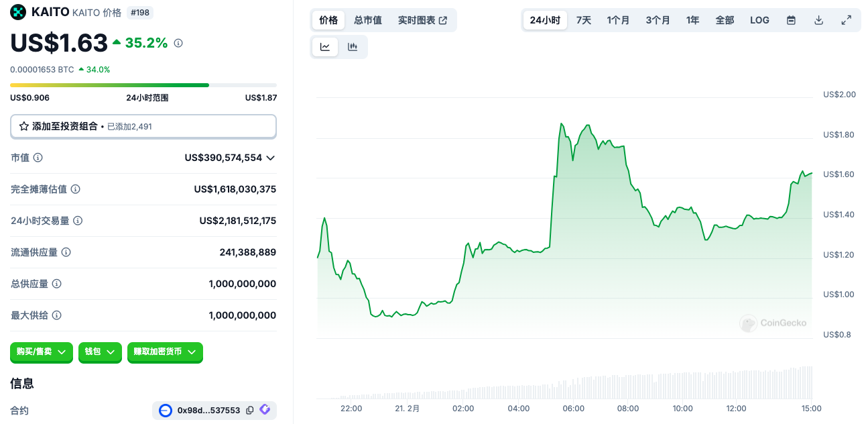
Task: Click the info icon next to 市值
Action: (x=38, y=158)
